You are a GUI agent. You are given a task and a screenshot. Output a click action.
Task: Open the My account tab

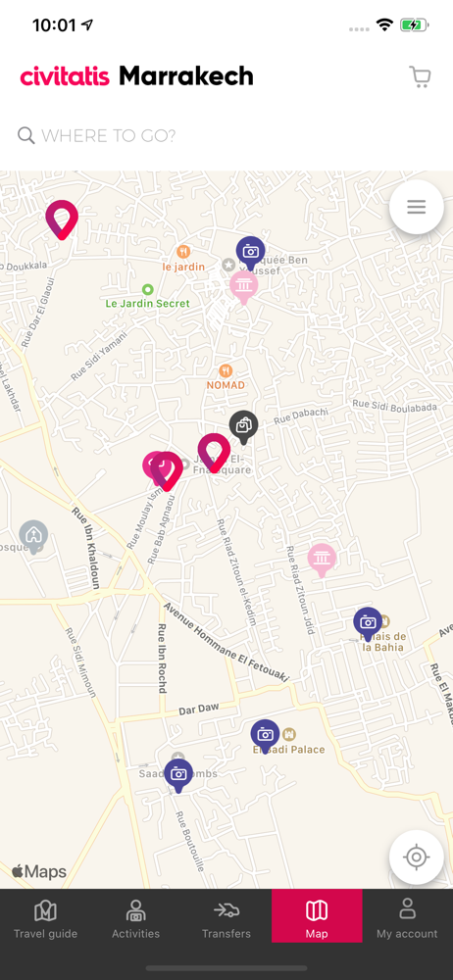(x=407, y=920)
